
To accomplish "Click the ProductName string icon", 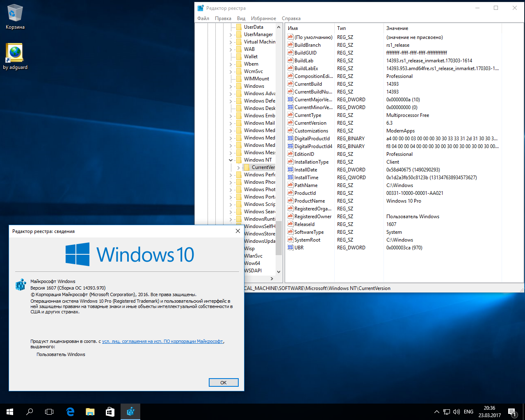I will (x=290, y=201).
